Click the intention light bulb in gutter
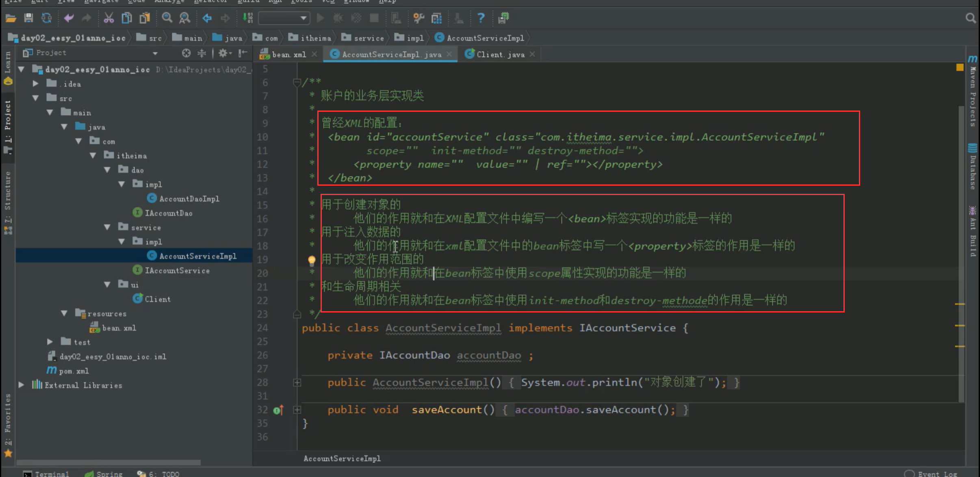This screenshot has height=477, width=980. pos(312,260)
